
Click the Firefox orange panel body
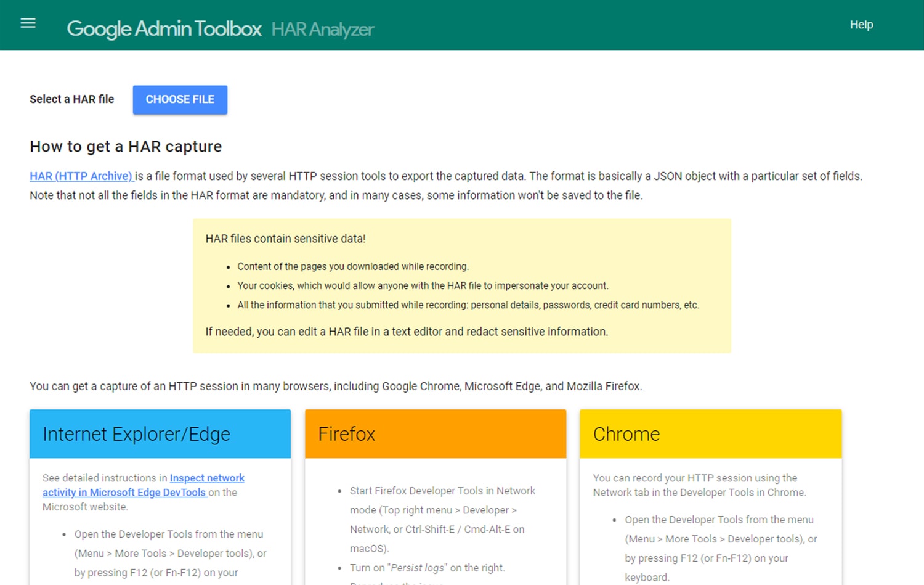pos(436,524)
